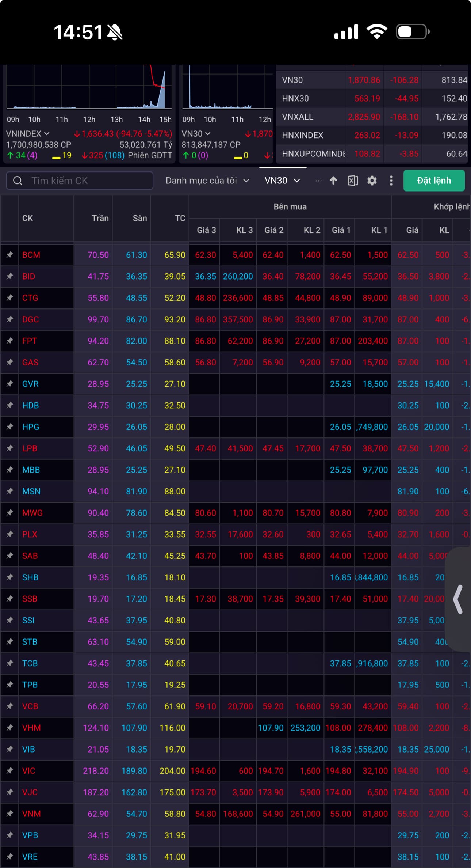Expand side panel with left chevron handle
The width and height of the screenshot is (471, 868).
[x=458, y=599]
